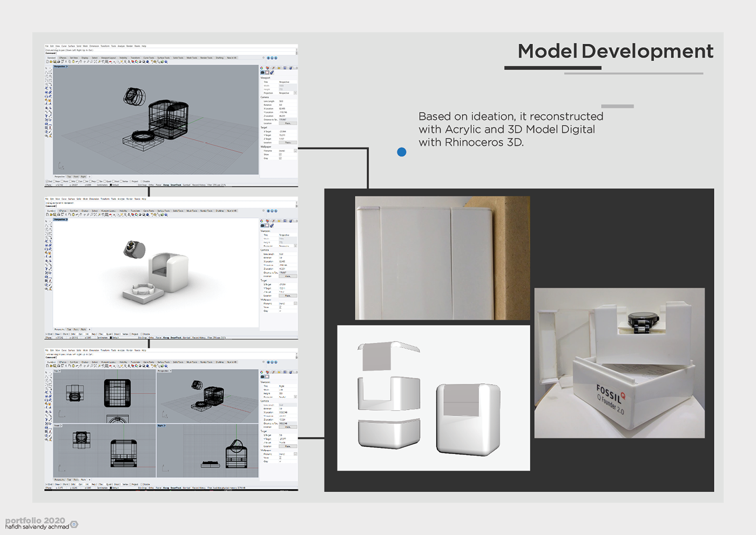Open the Perspective viewport title menu arrow, top window

coord(66,67)
